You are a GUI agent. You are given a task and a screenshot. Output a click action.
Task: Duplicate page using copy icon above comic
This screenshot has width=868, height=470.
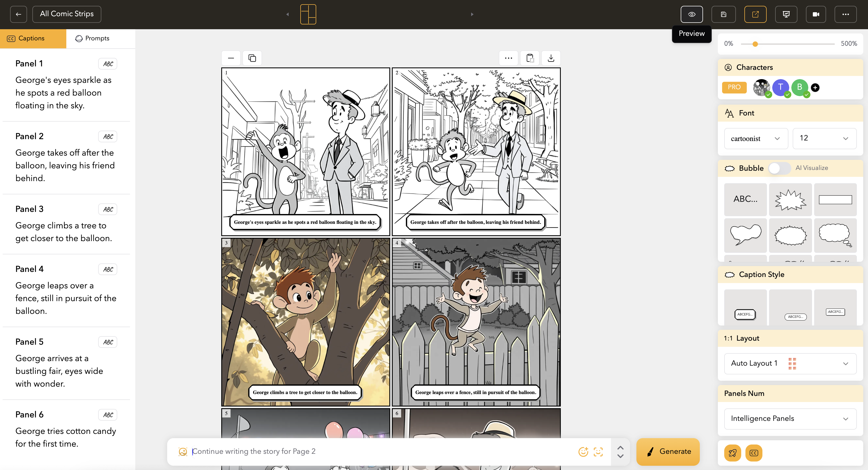tap(252, 58)
